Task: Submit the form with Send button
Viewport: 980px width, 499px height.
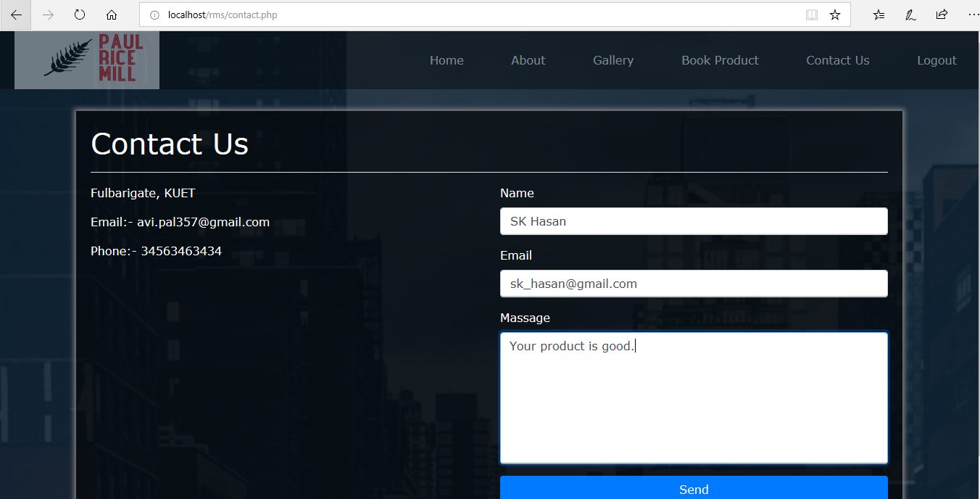Action: pos(694,487)
